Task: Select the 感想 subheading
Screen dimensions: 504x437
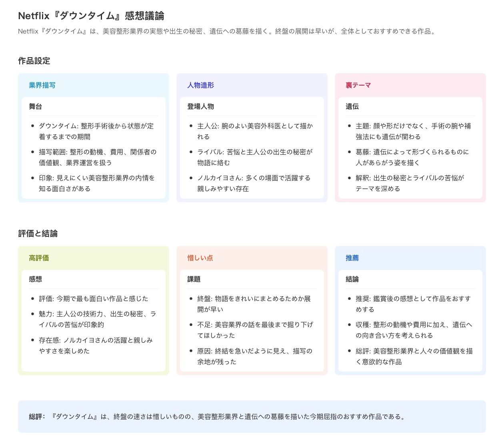Action: point(35,279)
